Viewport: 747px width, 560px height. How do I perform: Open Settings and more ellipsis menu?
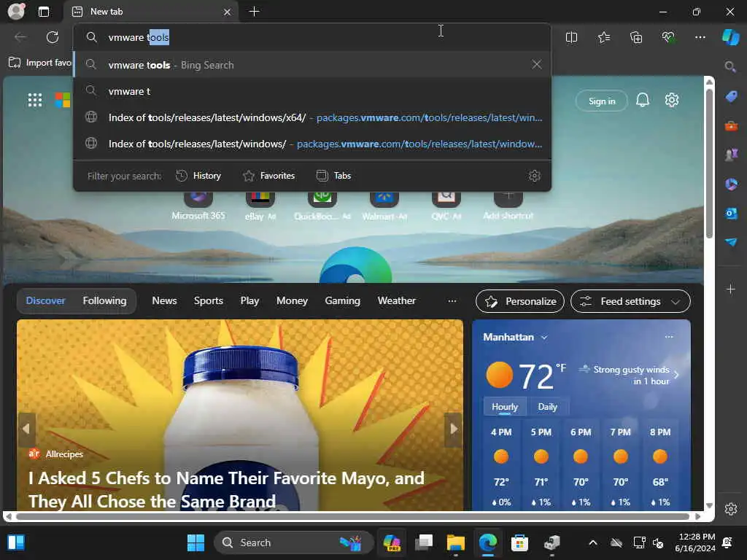point(700,37)
